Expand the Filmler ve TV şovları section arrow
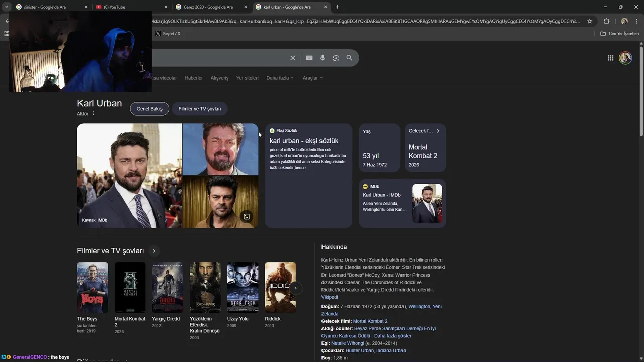644x362 pixels. click(154, 251)
